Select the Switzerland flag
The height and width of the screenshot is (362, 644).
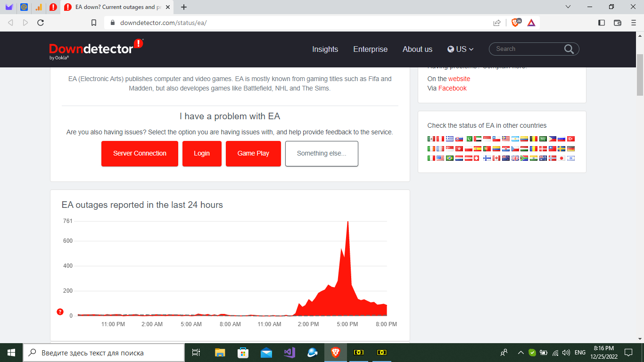pos(476,158)
